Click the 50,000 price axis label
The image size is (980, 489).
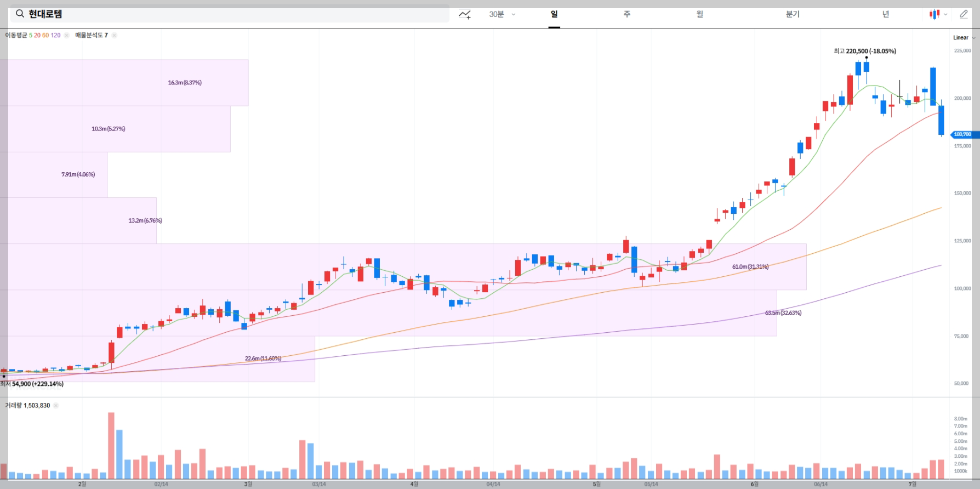961,383
